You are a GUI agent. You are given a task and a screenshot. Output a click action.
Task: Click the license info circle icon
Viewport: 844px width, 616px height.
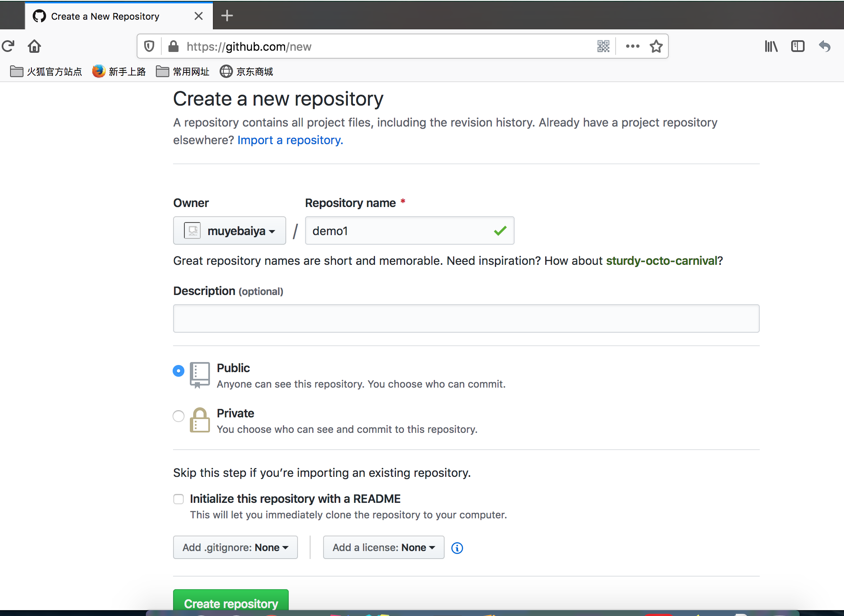point(457,548)
